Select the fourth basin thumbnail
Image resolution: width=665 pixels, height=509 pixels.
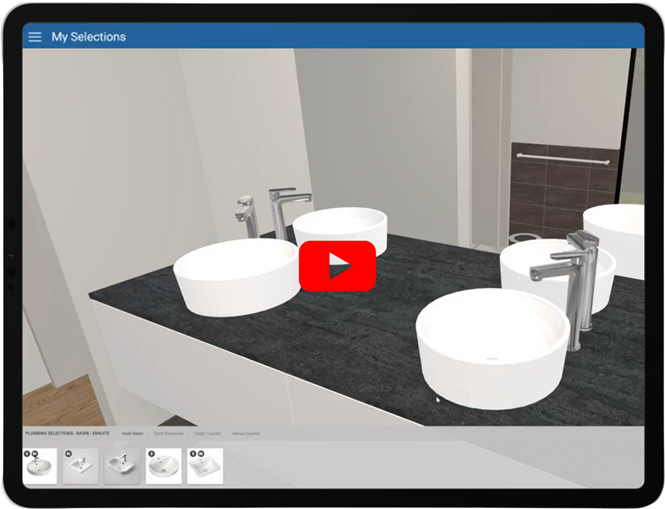[163, 466]
